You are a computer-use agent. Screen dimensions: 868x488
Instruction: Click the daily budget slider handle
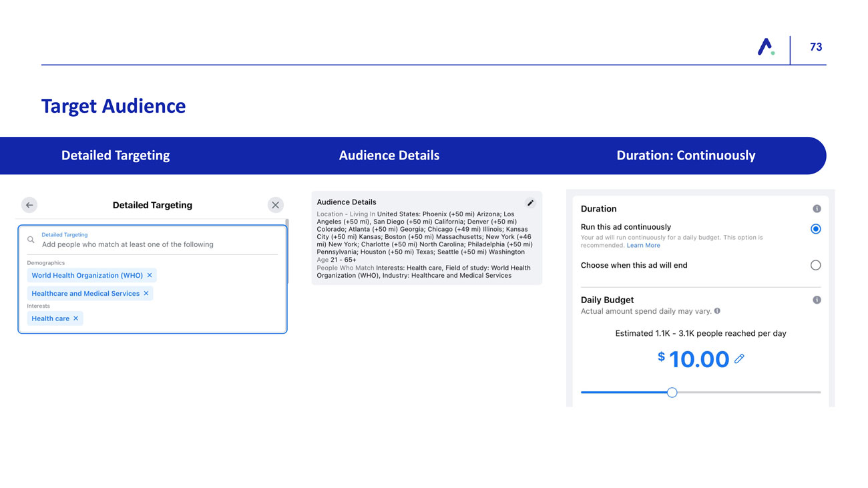pyautogui.click(x=672, y=393)
